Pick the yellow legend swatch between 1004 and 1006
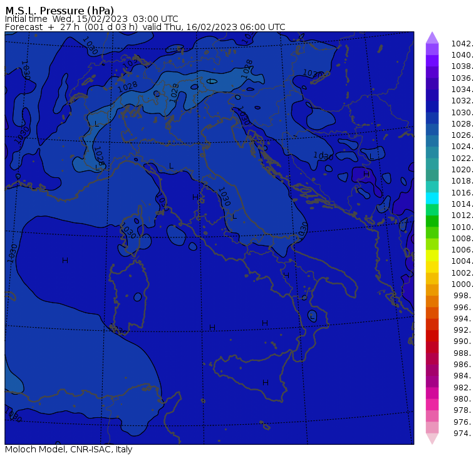This screenshot has height=458, width=476. [x=432, y=256]
